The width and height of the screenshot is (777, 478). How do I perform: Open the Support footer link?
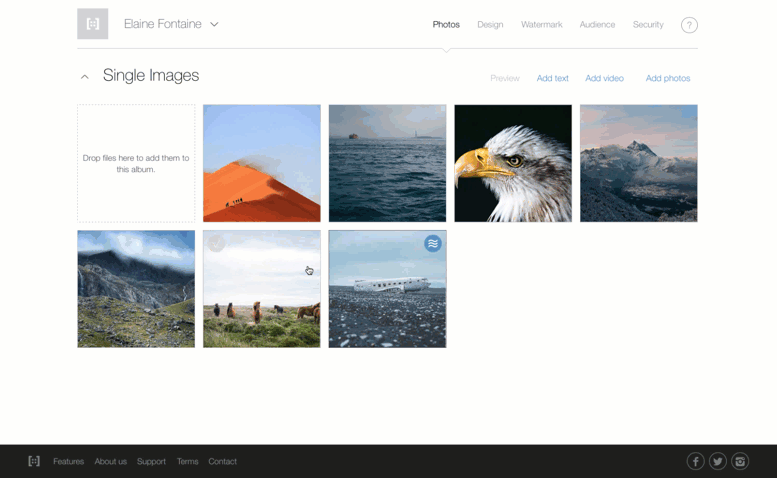151,461
